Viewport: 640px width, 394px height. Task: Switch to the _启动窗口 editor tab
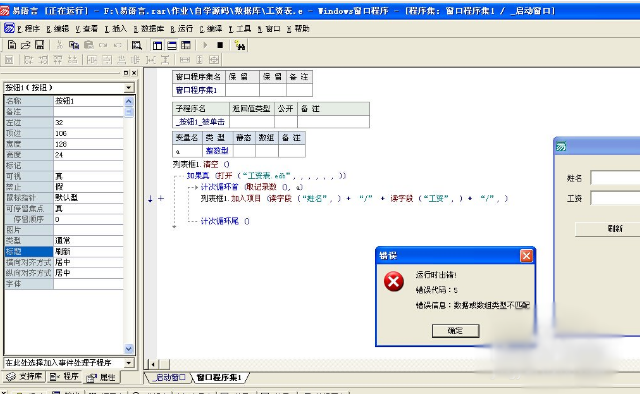169,377
